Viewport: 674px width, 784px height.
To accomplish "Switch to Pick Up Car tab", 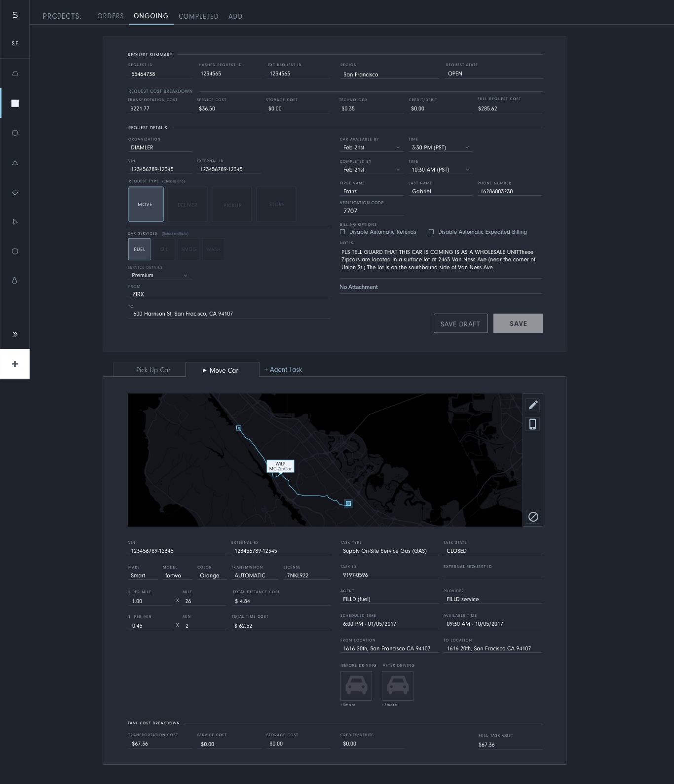I will coord(150,370).
